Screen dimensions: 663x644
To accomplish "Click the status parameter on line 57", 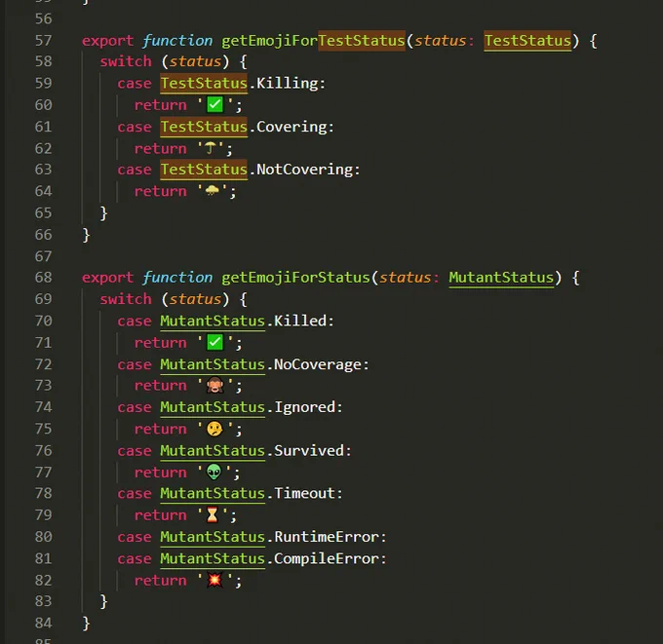I will point(440,41).
